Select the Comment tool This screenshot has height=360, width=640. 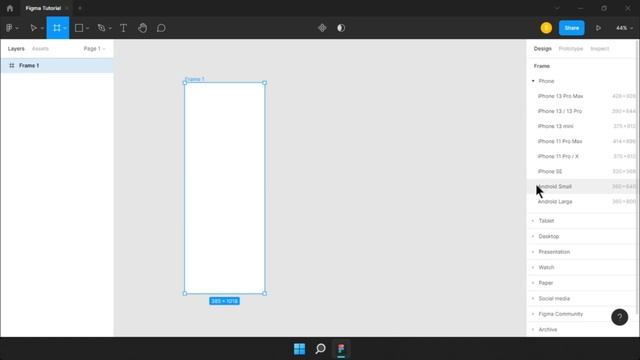[161, 28]
